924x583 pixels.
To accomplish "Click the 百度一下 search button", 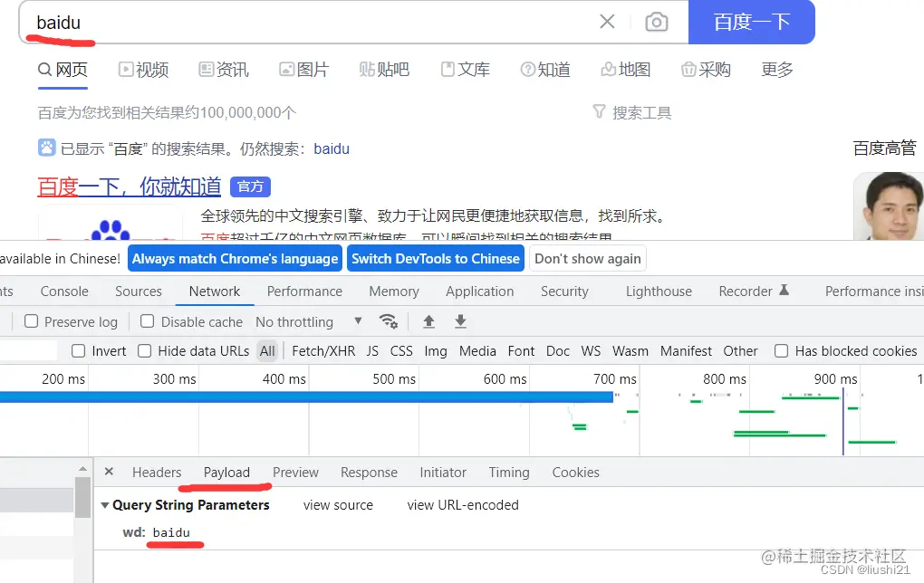I will pyautogui.click(x=752, y=23).
